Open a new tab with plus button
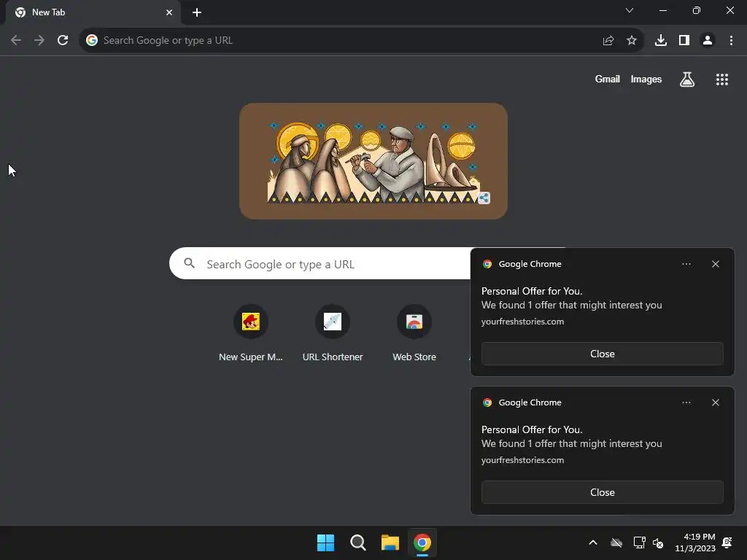 (197, 12)
